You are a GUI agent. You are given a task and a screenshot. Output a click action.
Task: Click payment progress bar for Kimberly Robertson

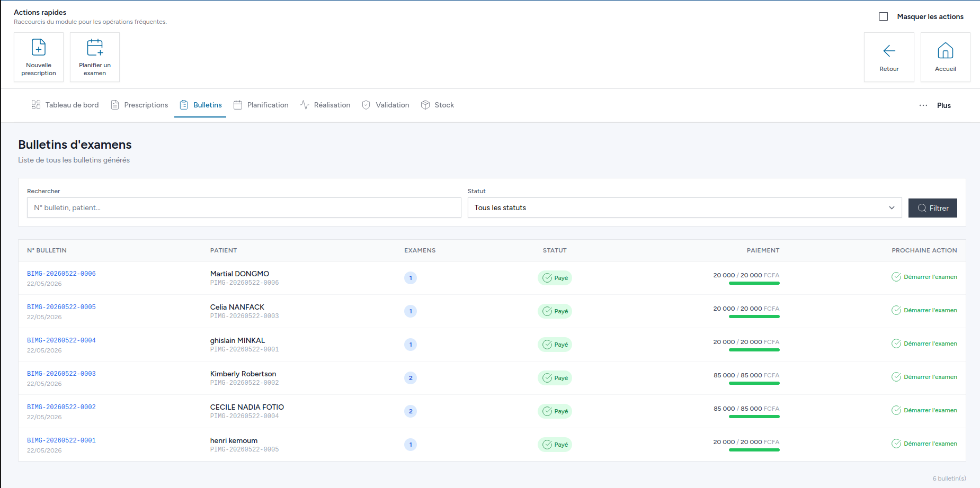click(x=754, y=383)
